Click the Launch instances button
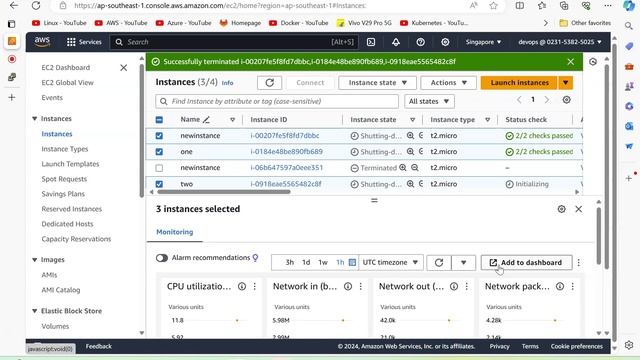 [x=519, y=83]
